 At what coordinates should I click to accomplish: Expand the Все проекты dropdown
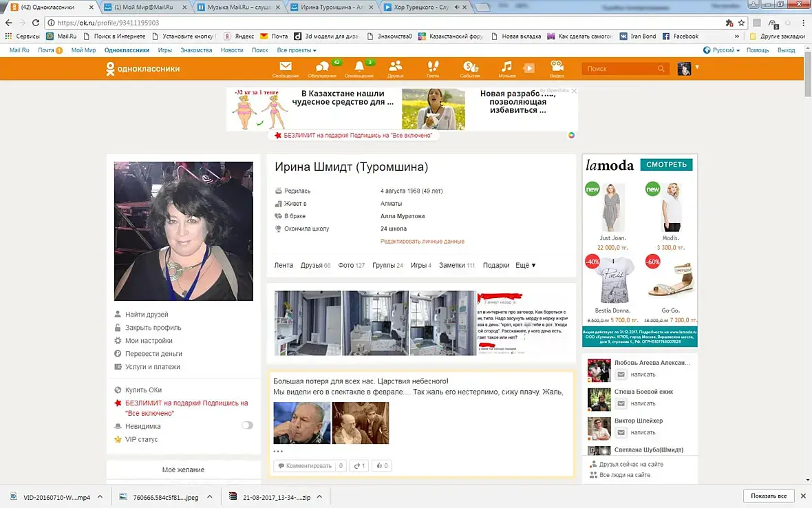[296, 50]
